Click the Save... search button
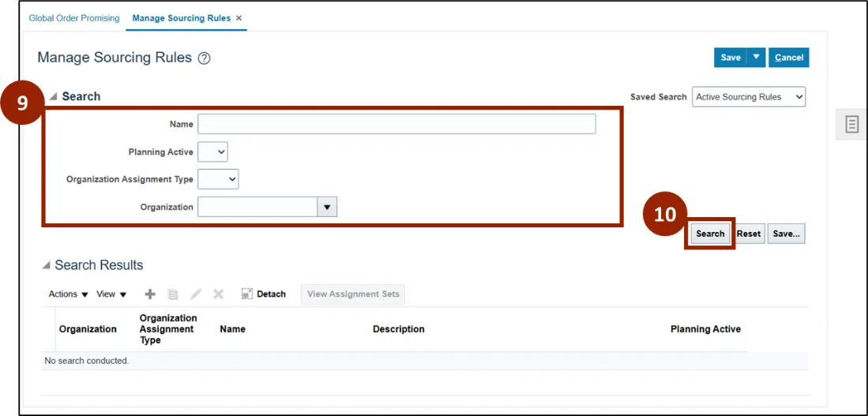 point(786,234)
